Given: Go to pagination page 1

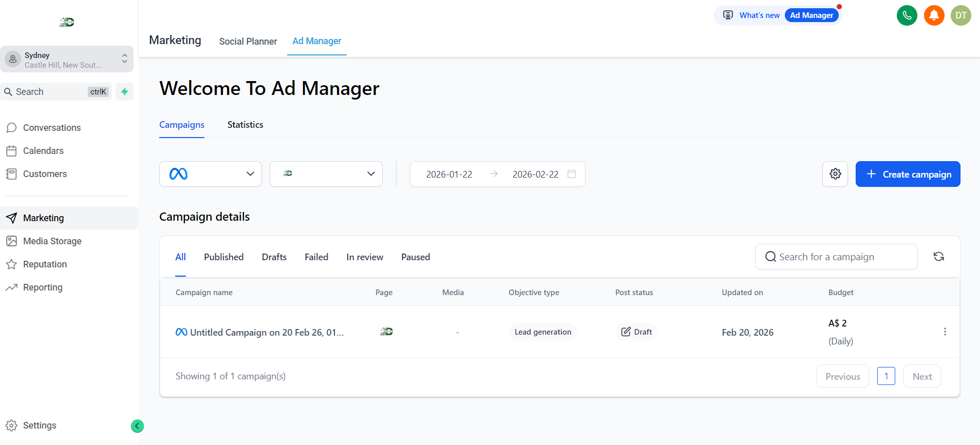Looking at the screenshot, I should pos(886,376).
